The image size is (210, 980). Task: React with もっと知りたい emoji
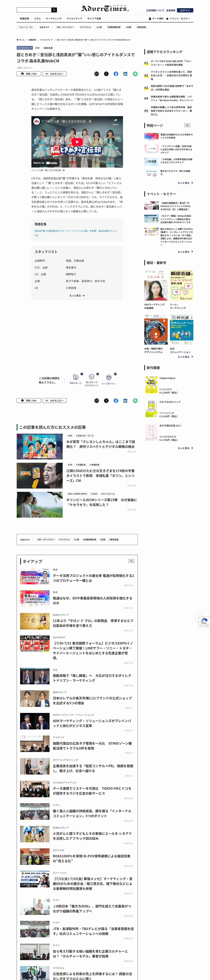point(109,377)
